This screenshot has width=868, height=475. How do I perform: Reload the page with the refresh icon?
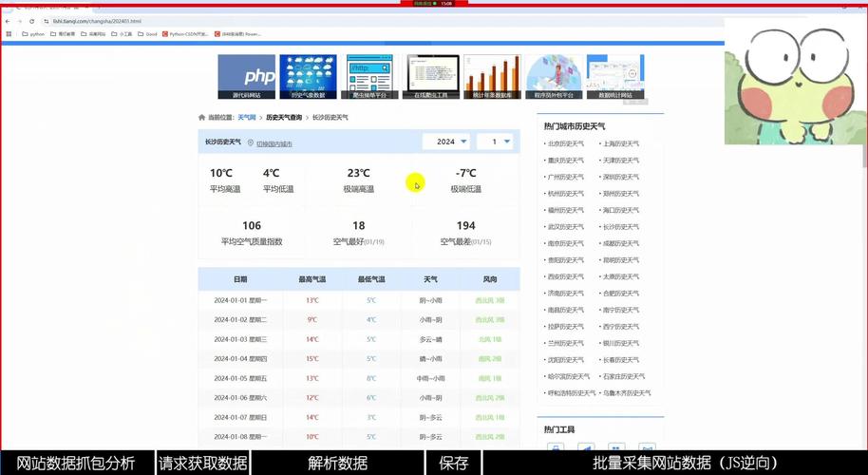pyautogui.click(x=31, y=21)
